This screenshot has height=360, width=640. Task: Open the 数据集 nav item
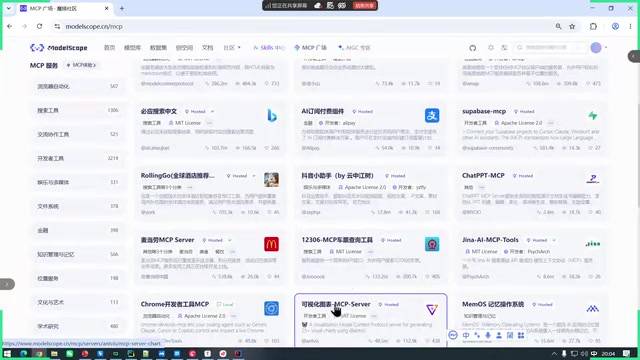point(158,48)
